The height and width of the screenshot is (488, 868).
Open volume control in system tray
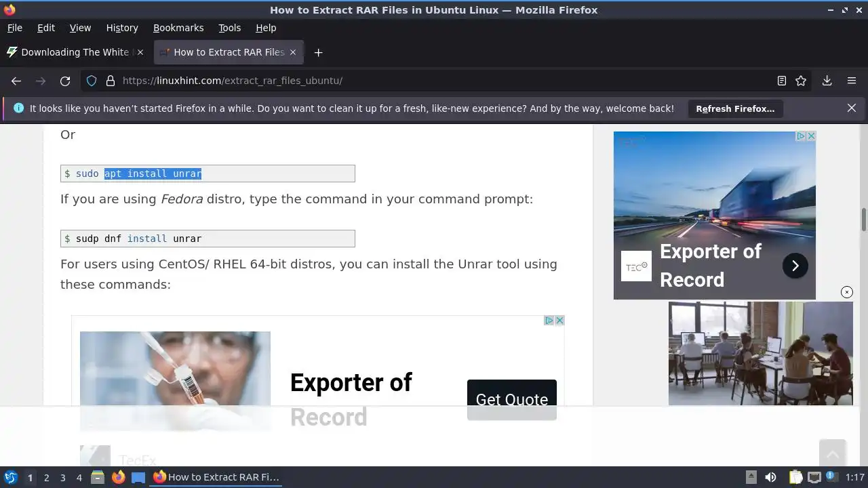[770, 477]
